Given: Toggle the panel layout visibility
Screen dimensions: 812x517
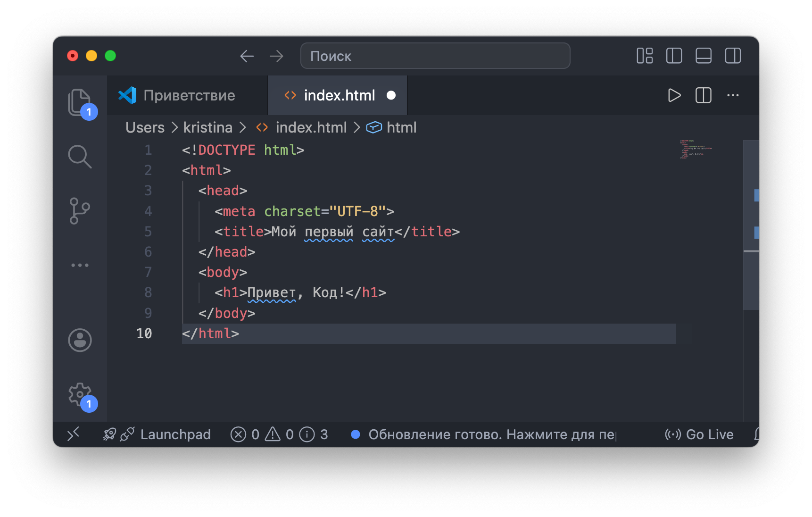Looking at the screenshot, I should pos(704,56).
